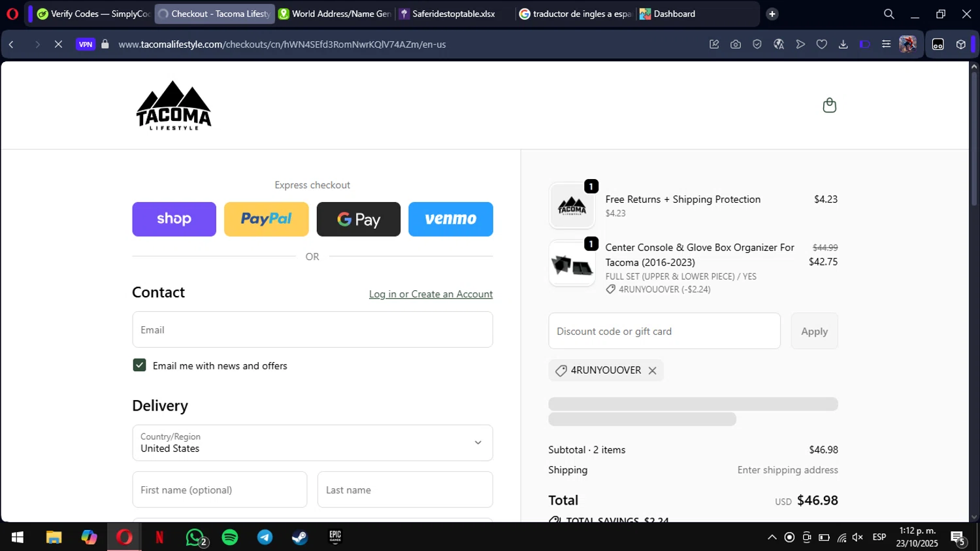
Task: Take a snapshot with camera icon
Action: 736,44
